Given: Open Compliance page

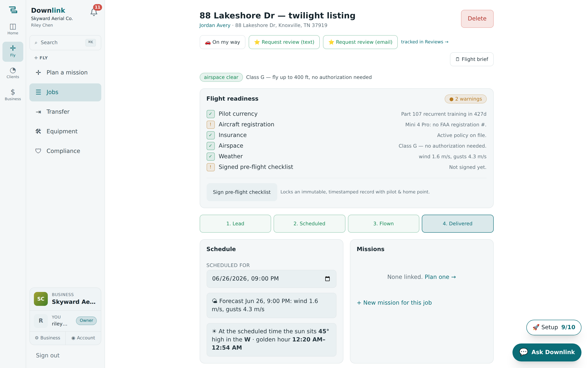Looking at the screenshot, I should click(65, 151).
